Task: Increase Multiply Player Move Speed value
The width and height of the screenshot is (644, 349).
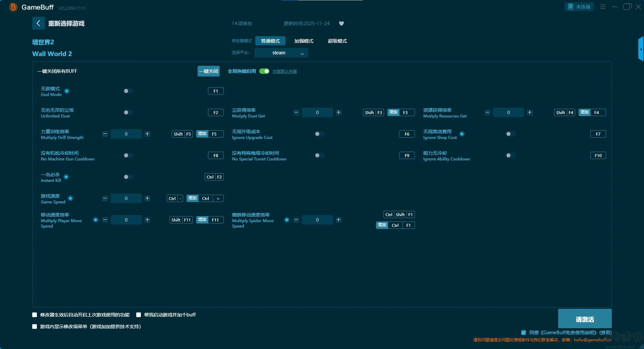Action: point(147,220)
